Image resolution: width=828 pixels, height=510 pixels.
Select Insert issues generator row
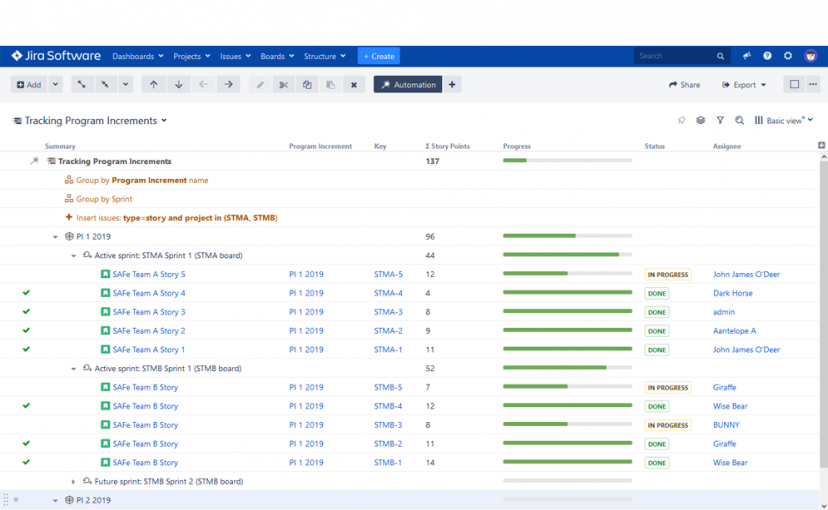point(409,218)
